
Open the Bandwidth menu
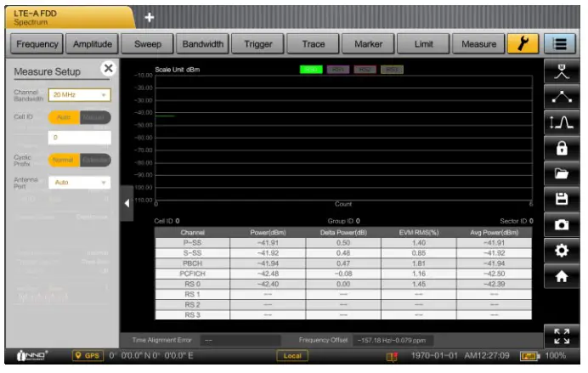pyautogui.click(x=202, y=44)
